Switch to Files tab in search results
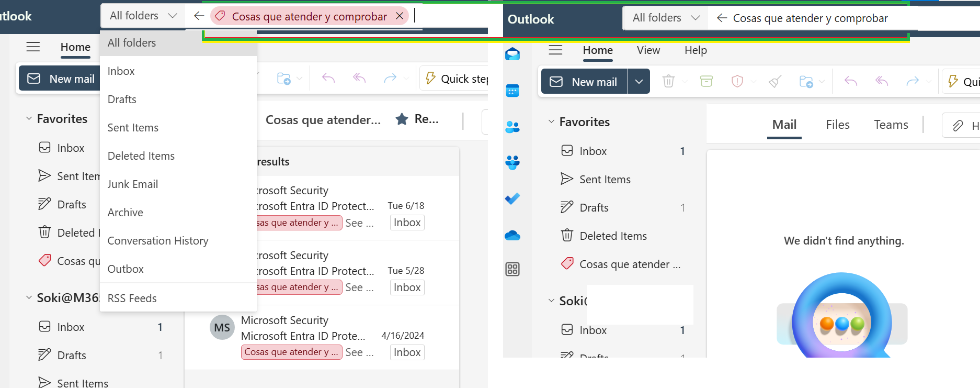 (x=838, y=125)
